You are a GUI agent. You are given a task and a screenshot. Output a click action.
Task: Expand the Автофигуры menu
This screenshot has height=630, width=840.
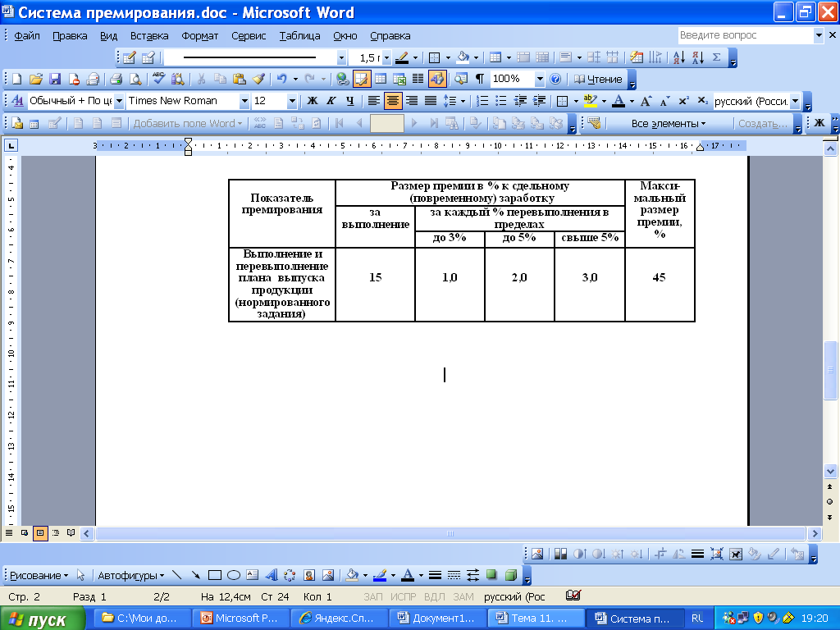[x=130, y=575]
